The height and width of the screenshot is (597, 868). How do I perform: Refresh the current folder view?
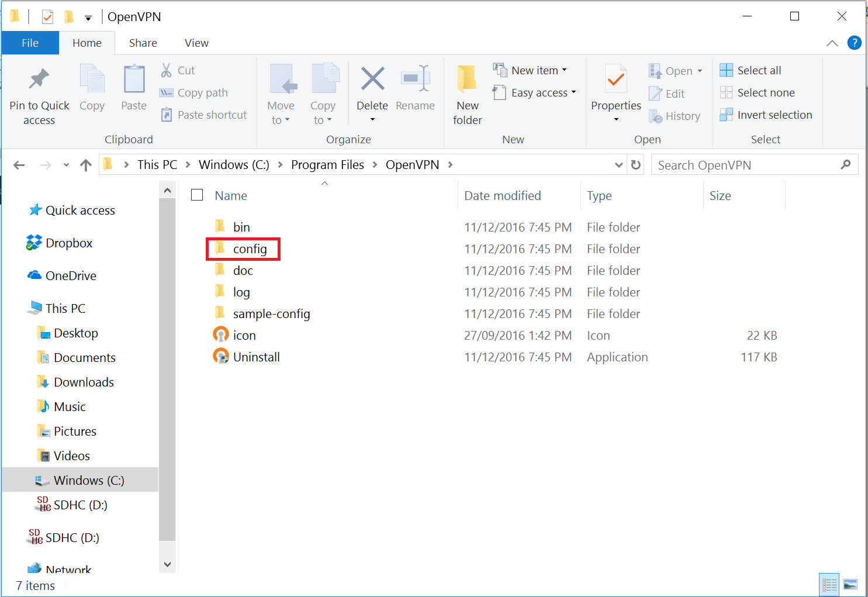(636, 165)
